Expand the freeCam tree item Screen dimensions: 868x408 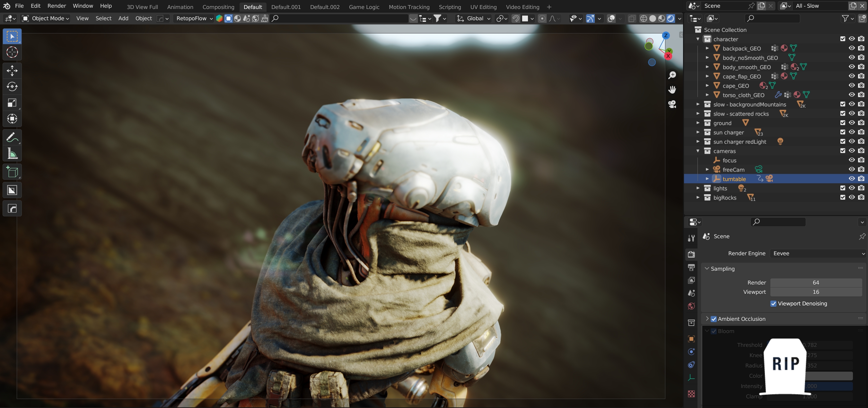coord(707,169)
